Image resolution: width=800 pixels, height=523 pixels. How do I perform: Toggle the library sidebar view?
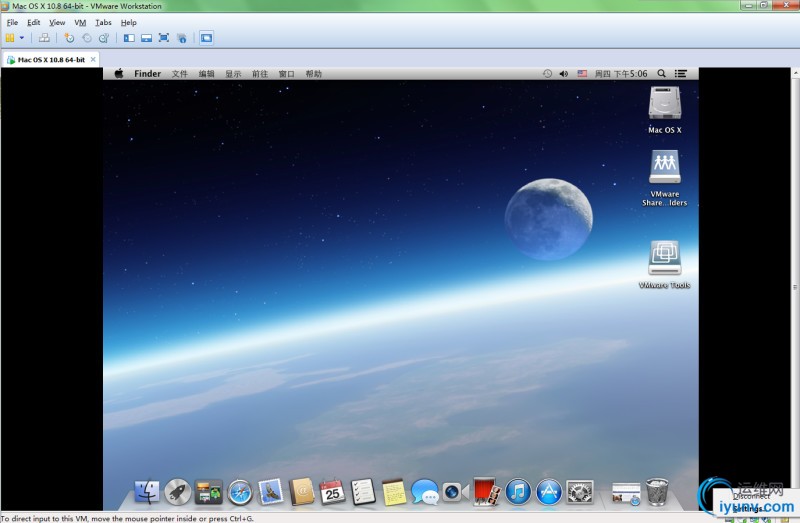pyautogui.click(x=129, y=38)
